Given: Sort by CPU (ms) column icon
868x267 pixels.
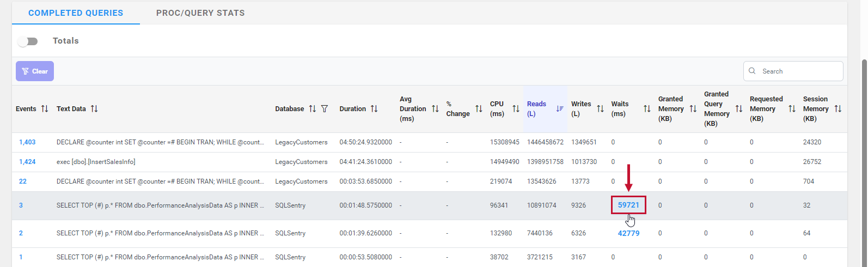Looking at the screenshot, I should coord(516,109).
